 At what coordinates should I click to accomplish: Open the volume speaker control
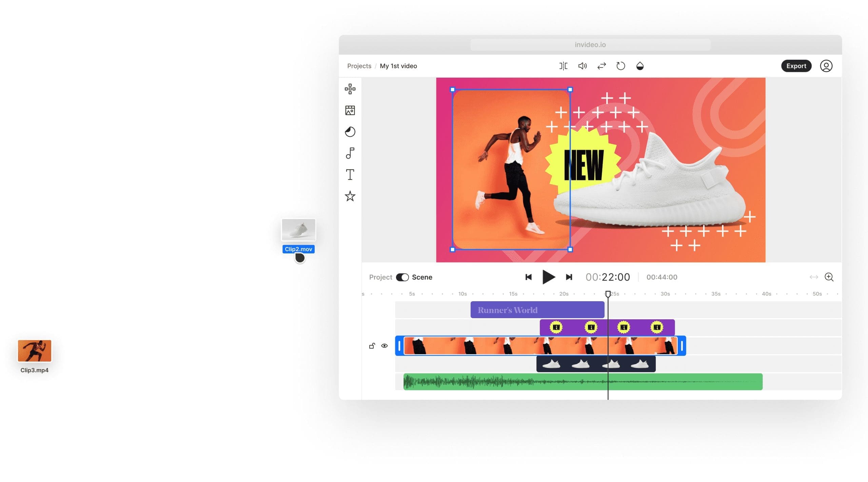[582, 66]
